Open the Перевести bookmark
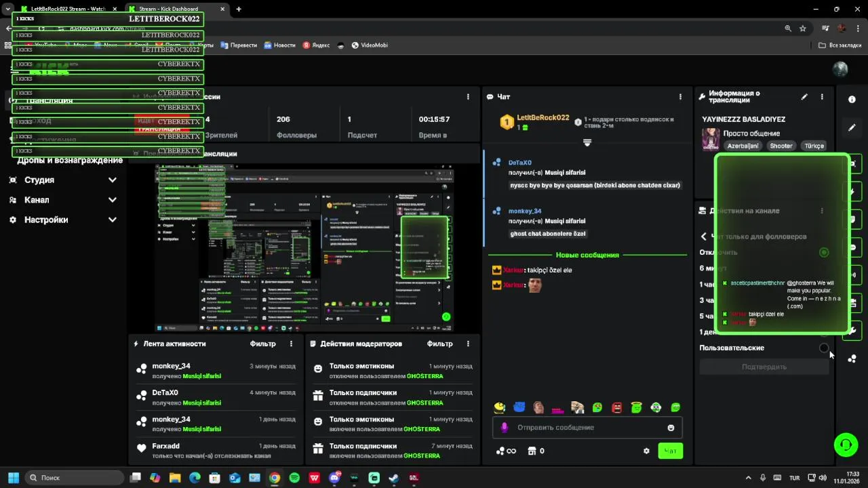The image size is (868, 488). coord(238,45)
